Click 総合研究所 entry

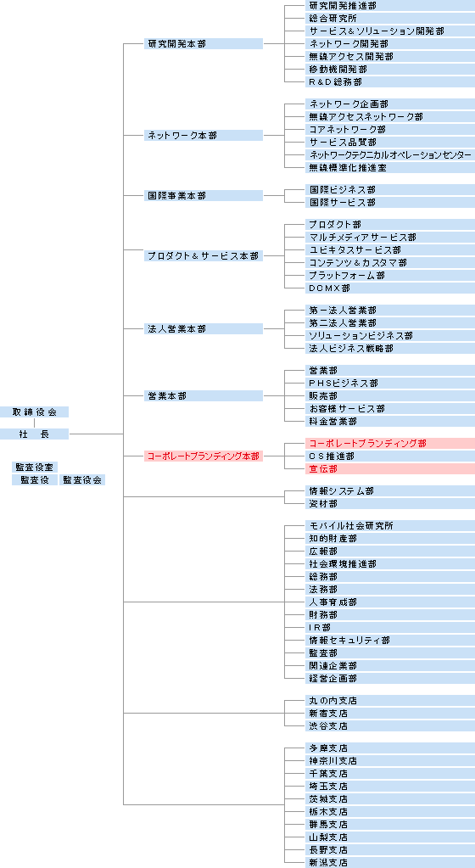click(x=390, y=19)
